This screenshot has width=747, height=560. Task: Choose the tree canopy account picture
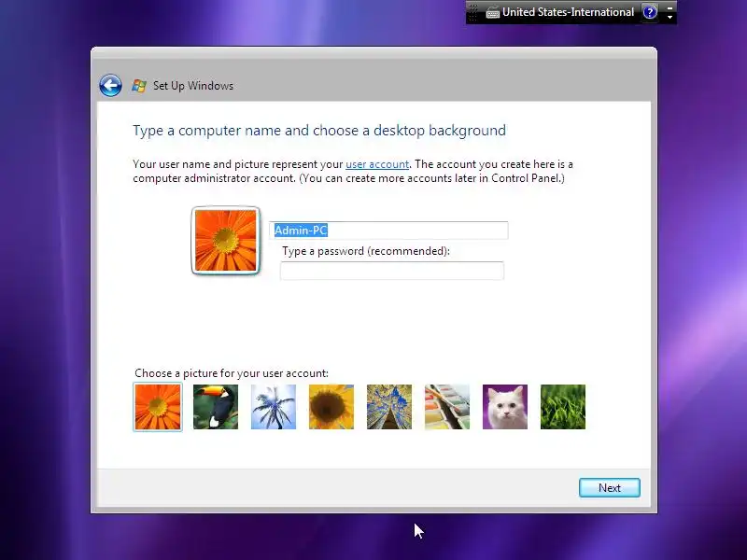coord(389,407)
